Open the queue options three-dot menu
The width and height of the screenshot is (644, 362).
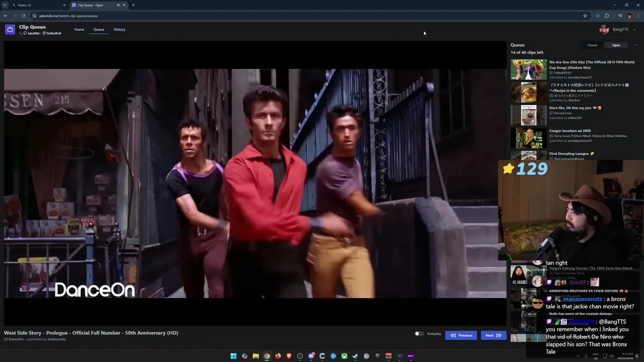pyautogui.click(x=636, y=45)
